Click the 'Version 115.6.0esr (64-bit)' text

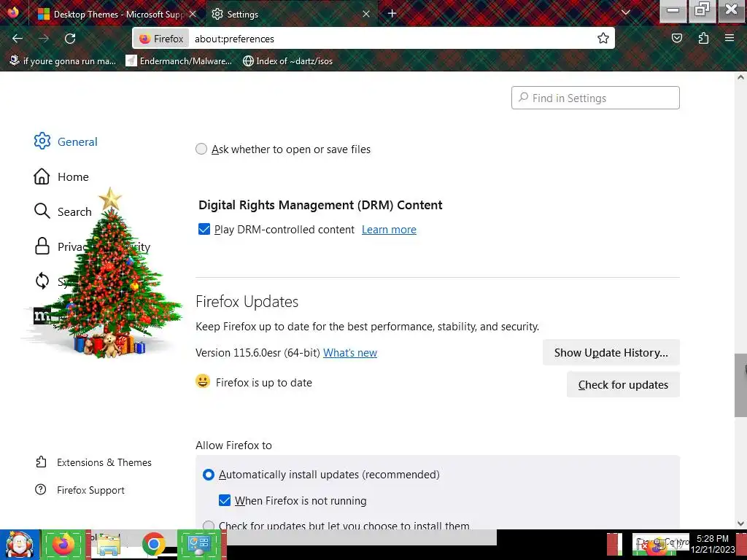click(x=258, y=353)
